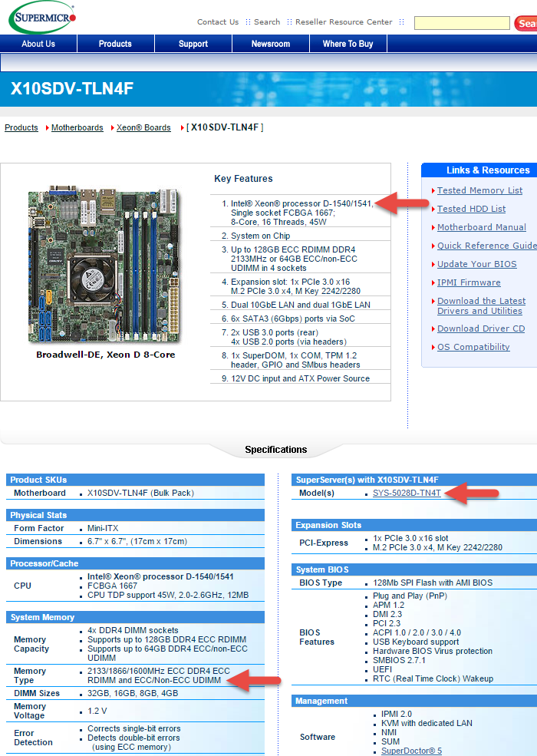Screen dimensions: 537x756
Task: Open the Tested Memory List link
Action: point(479,190)
